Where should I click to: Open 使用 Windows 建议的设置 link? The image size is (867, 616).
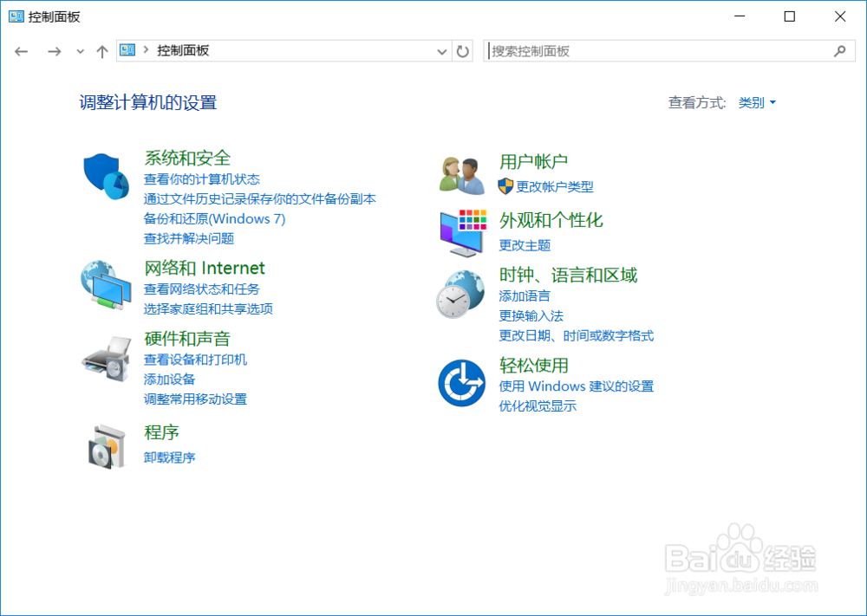[x=576, y=386]
